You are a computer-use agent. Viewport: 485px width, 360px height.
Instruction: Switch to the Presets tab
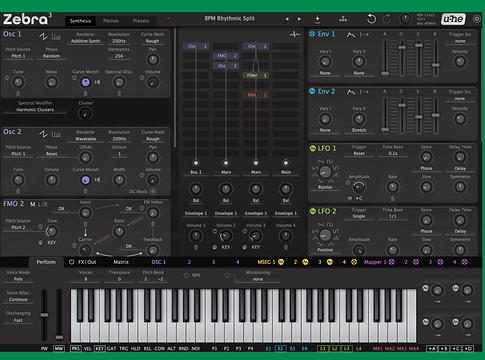pyautogui.click(x=141, y=21)
